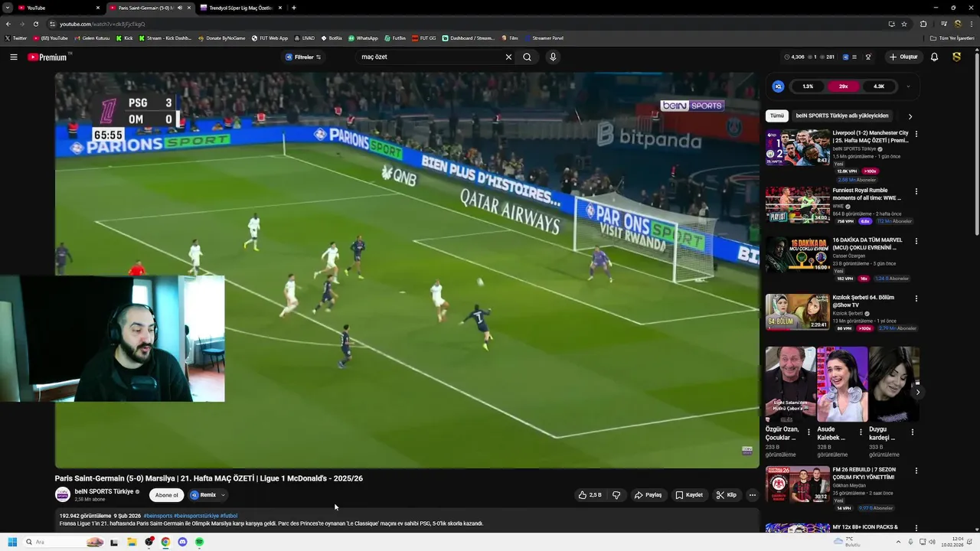
Task: Open options for the Özgür Ozan short
Action: (808, 432)
